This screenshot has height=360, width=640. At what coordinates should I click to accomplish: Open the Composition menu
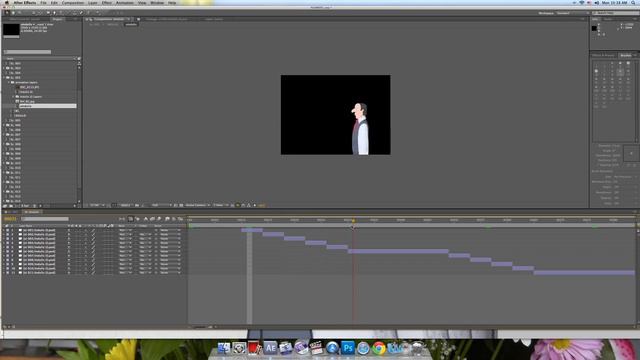coord(73,2)
